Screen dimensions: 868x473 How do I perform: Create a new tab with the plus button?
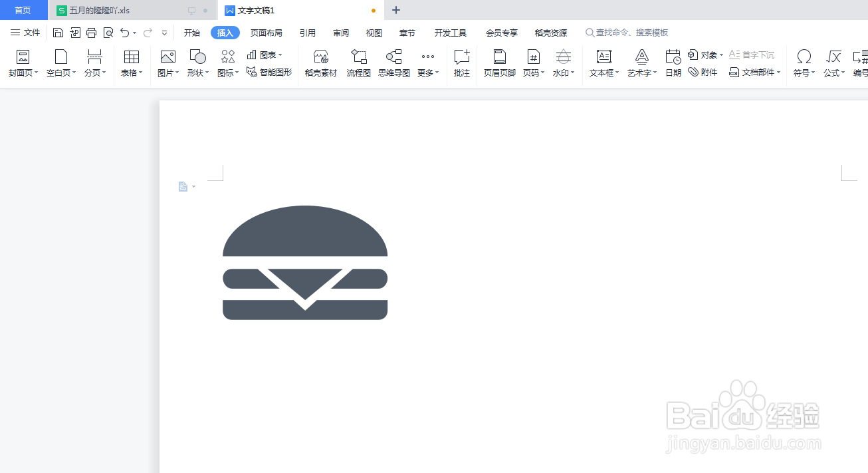(x=395, y=10)
